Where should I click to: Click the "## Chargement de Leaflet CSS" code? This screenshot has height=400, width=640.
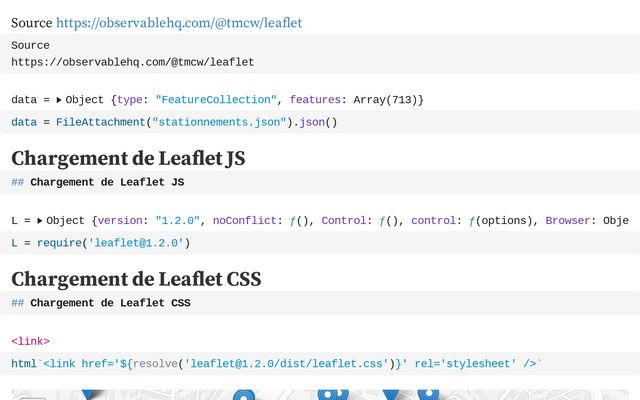point(100,303)
